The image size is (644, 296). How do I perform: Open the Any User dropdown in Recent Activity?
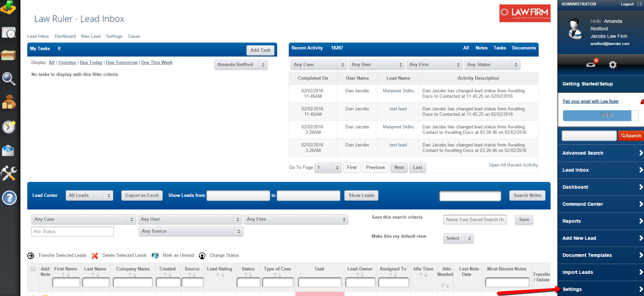click(377, 65)
